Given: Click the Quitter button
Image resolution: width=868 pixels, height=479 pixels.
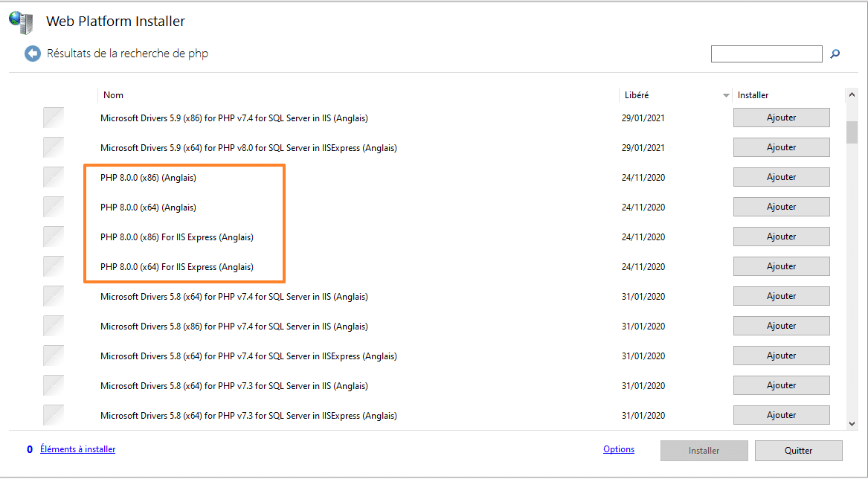Looking at the screenshot, I should click(798, 450).
